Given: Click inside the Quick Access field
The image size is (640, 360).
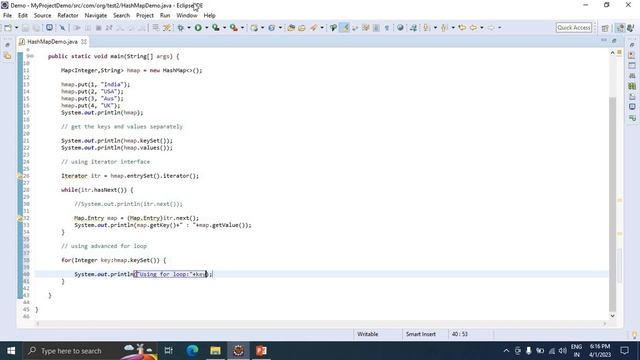Looking at the screenshot, I should pos(573,28).
